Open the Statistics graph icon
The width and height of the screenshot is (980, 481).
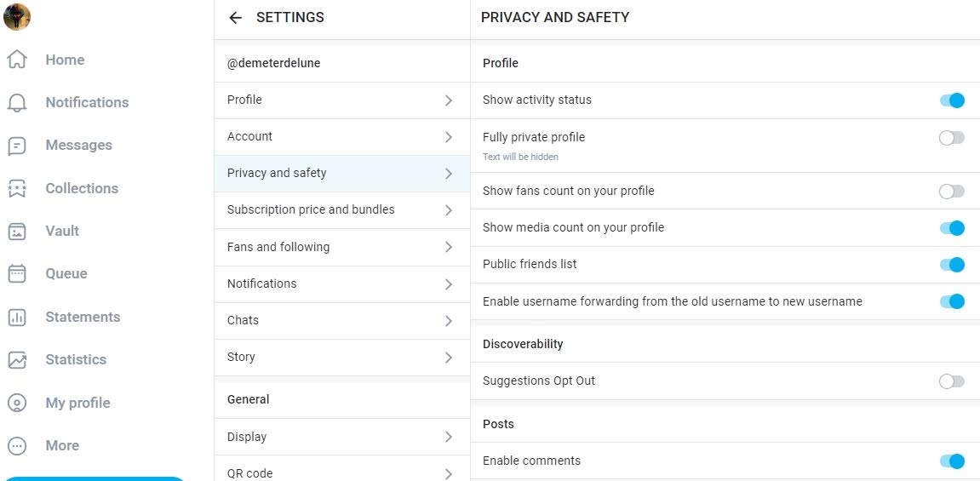(17, 360)
